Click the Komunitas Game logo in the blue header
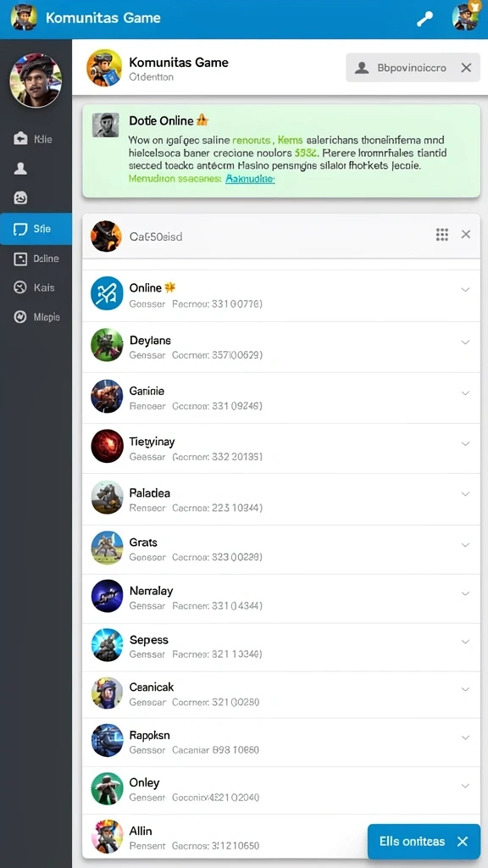Screen dimensions: 488x868 pos(24,17)
